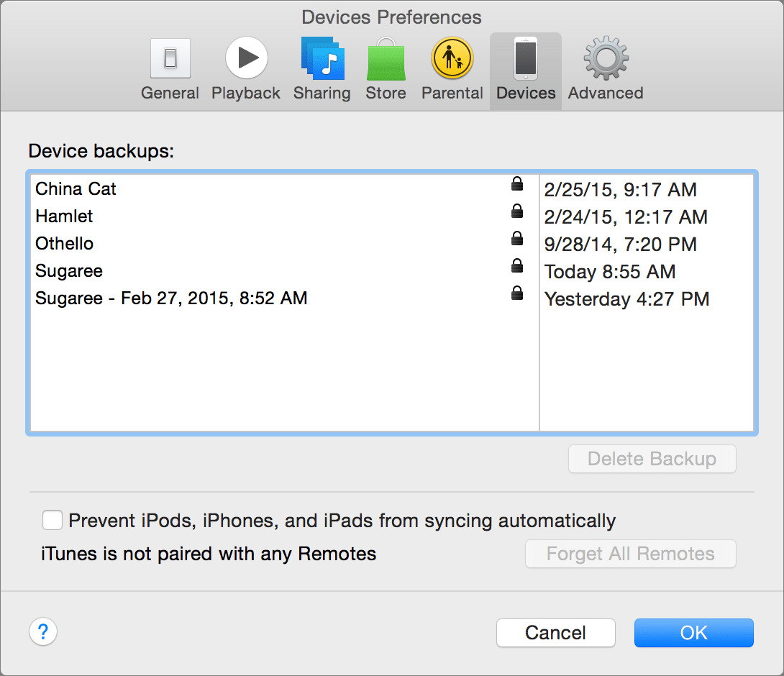Image resolution: width=784 pixels, height=676 pixels.
Task: Cancel the Devices Preferences dialog
Action: [555, 633]
